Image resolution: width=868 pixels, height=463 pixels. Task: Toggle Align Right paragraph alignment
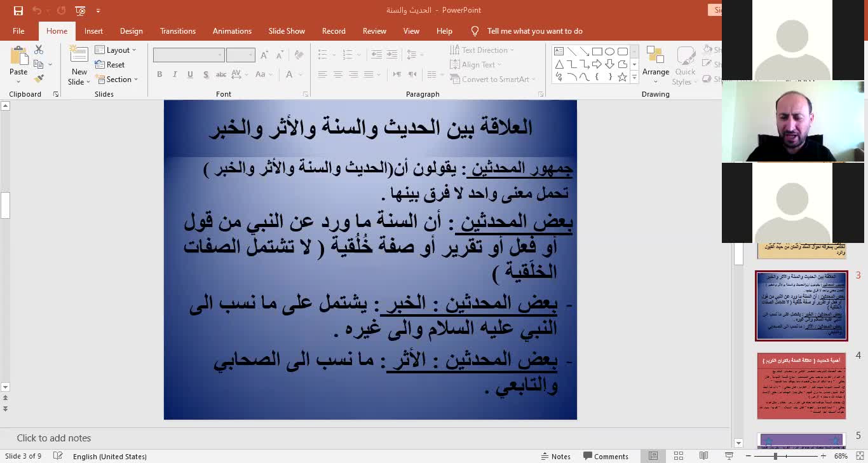[353, 74]
